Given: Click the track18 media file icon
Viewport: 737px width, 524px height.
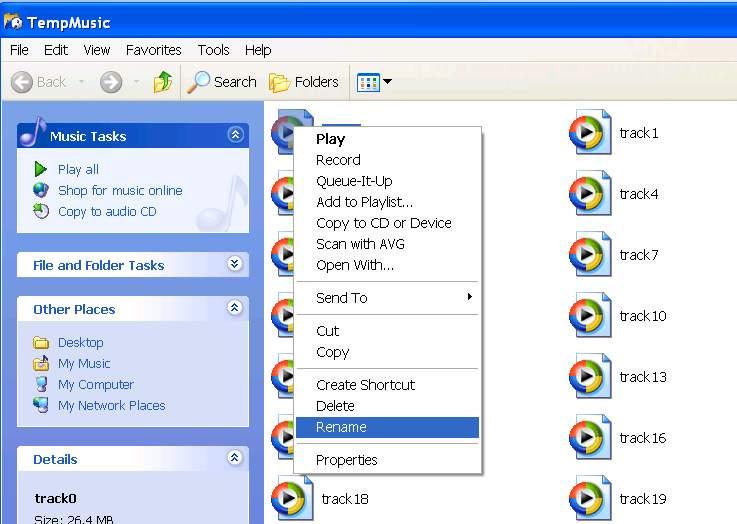Looking at the screenshot, I should pos(292,499).
